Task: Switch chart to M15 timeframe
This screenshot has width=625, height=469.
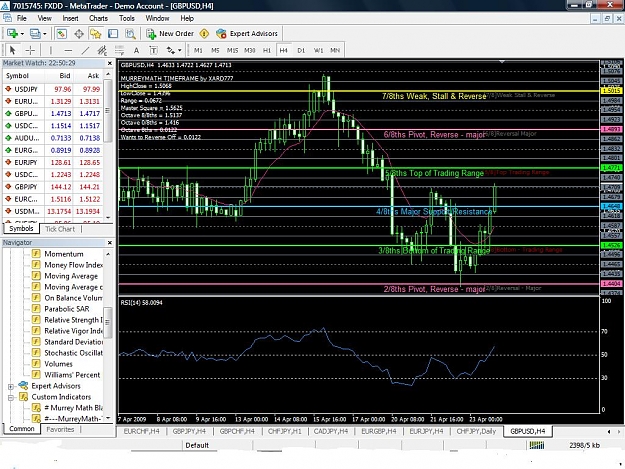Action: (232, 50)
